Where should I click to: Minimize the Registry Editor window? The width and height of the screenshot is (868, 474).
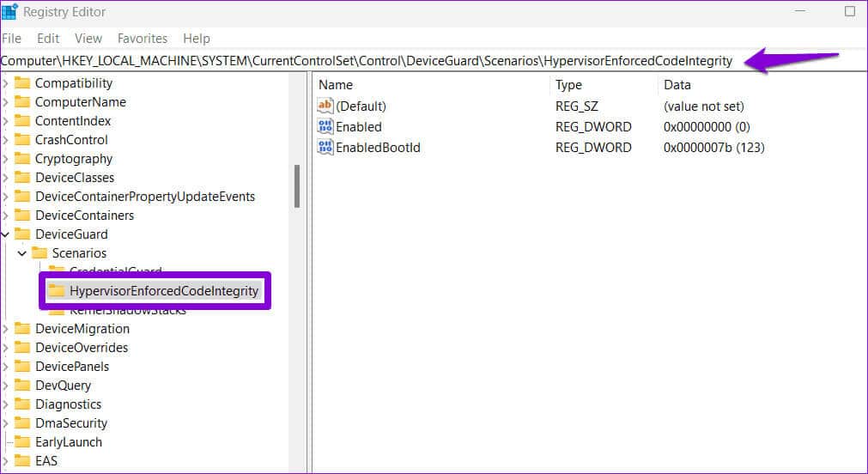(x=800, y=11)
